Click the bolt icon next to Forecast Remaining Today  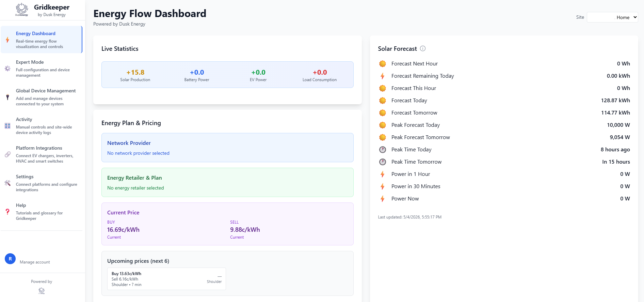pyautogui.click(x=383, y=76)
